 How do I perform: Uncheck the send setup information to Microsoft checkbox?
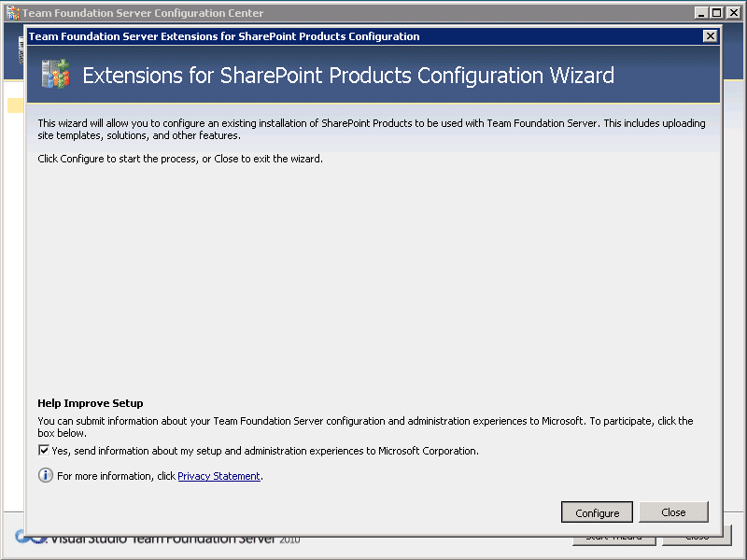(43, 450)
